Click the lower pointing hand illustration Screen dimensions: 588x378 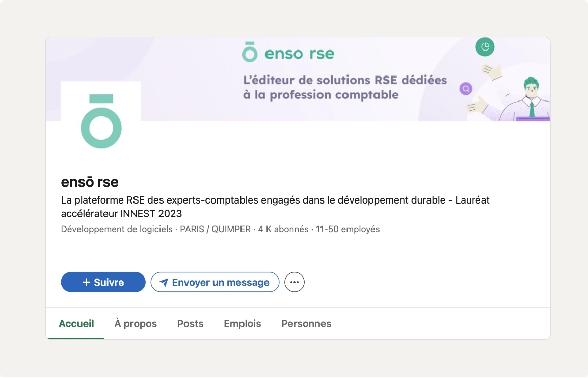(478, 106)
